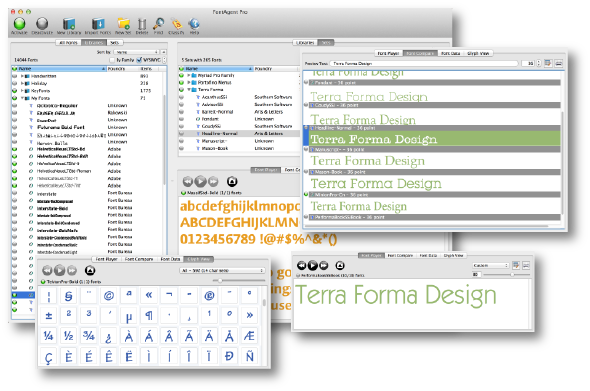Open the glyph character set dropdown
This screenshot has width=590, height=391.
pos(222,270)
